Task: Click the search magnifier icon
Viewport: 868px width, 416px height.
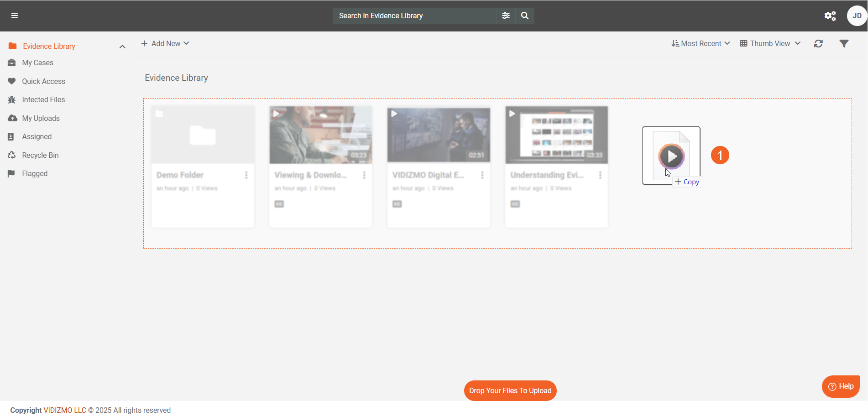Action: tap(525, 16)
